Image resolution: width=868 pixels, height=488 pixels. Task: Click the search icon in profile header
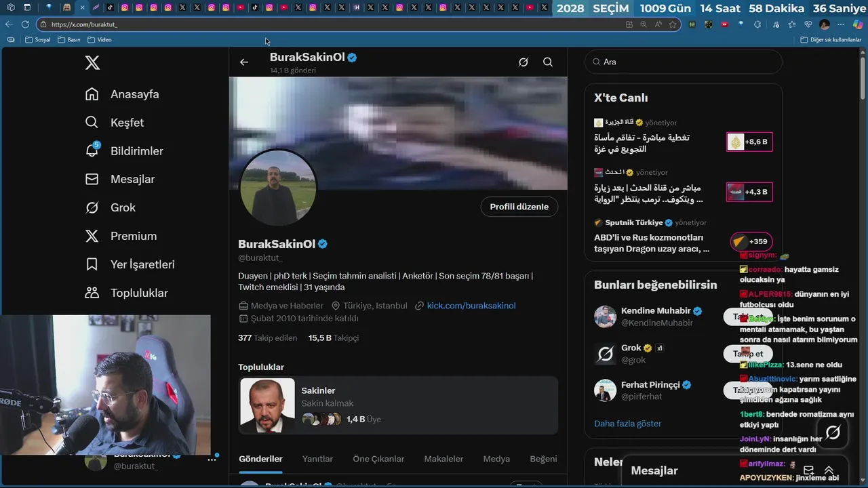click(x=548, y=62)
